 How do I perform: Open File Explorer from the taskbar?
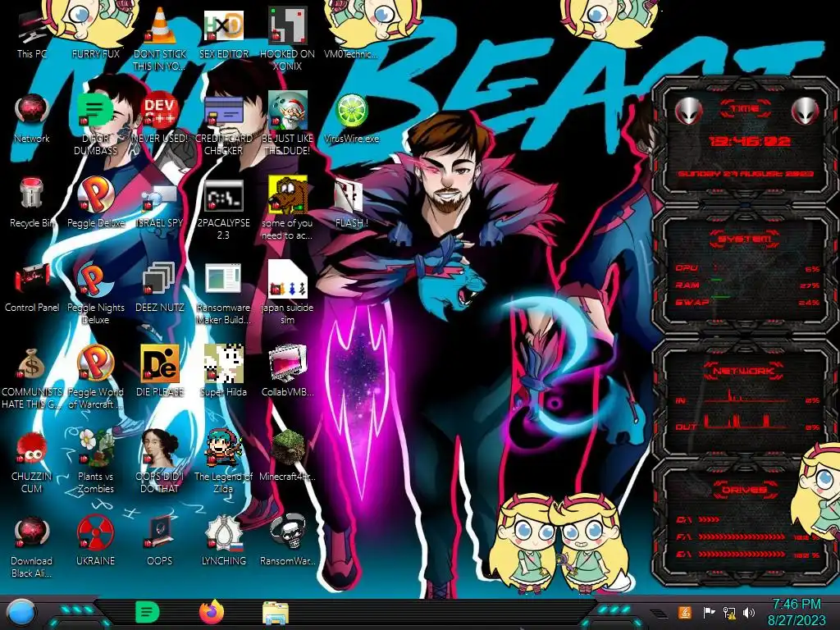pyautogui.click(x=276, y=613)
